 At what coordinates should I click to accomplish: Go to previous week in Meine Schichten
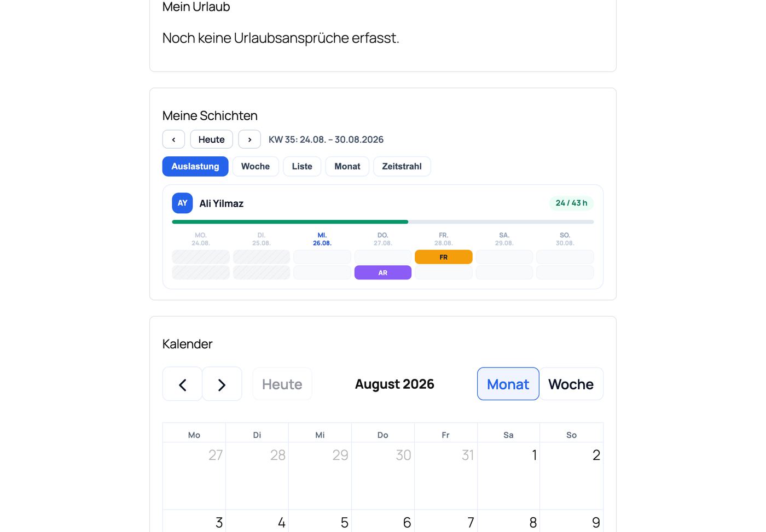[173, 139]
